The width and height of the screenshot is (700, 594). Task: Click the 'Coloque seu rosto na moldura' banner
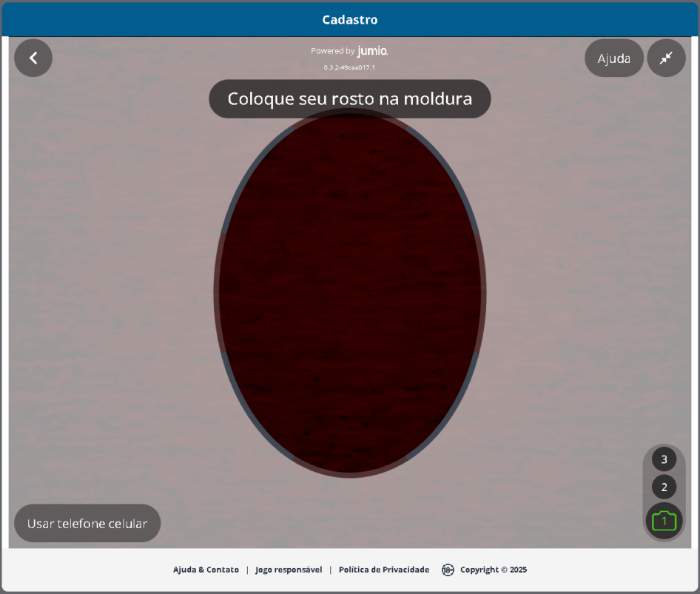350,98
